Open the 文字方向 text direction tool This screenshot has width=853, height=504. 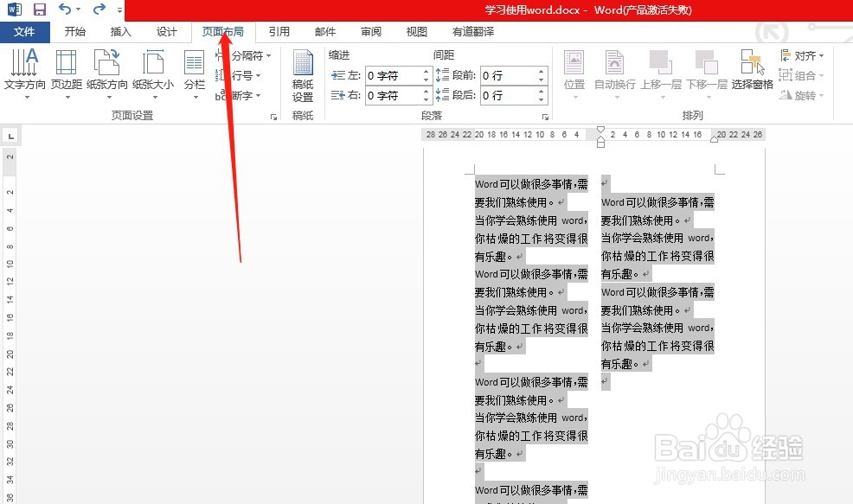(x=25, y=73)
